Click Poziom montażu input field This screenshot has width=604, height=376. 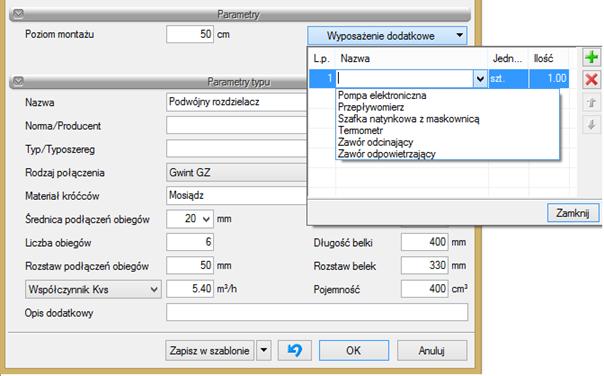click(x=190, y=34)
